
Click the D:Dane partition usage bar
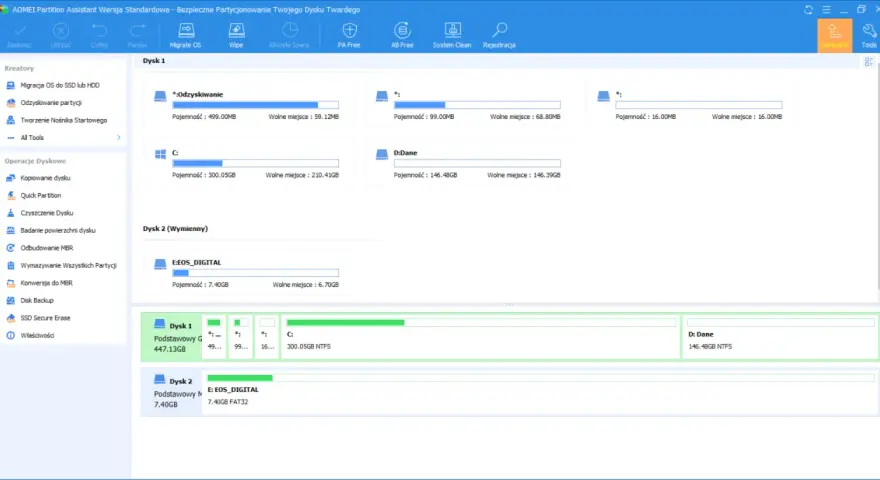(x=477, y=163)
